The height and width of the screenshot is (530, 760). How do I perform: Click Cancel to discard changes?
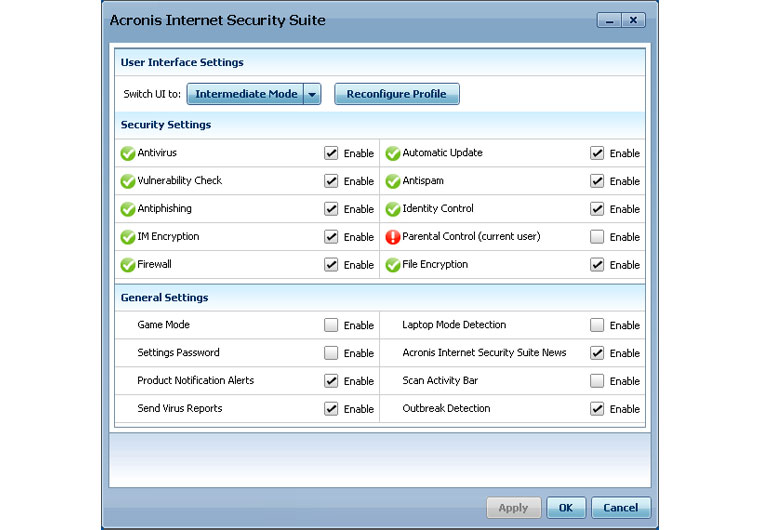click(x=621, y=508)
